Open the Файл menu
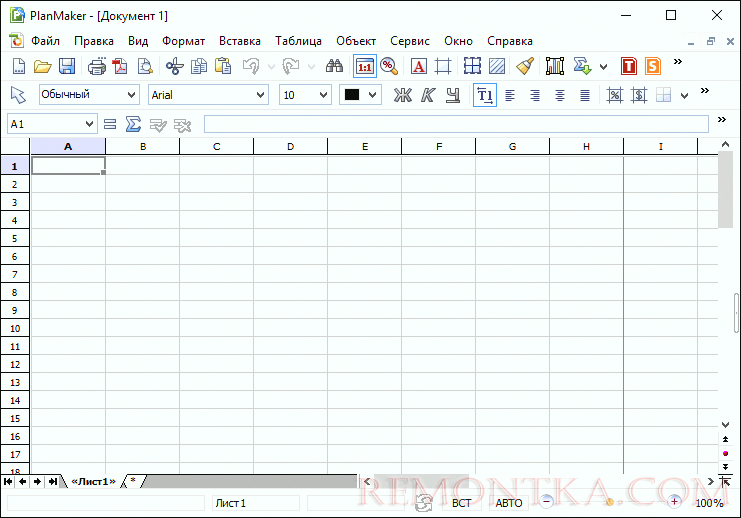The image size is (741, 518). pyautogui.click(x=45, y=41)
